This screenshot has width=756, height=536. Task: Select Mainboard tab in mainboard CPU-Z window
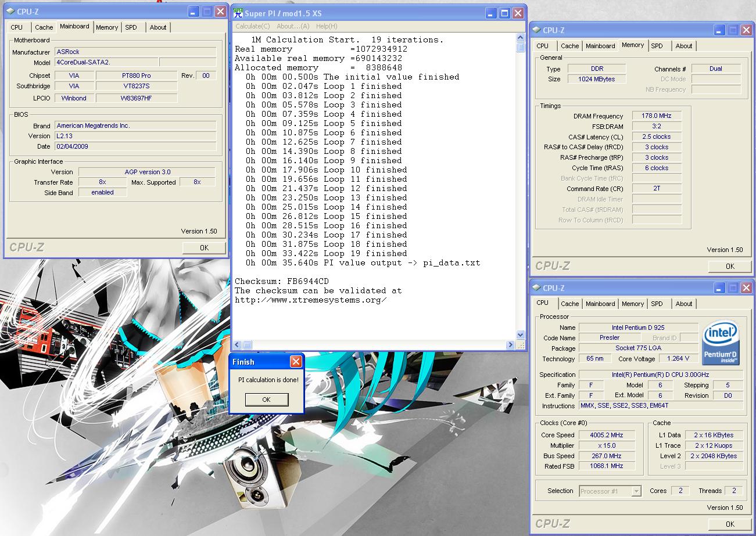click(74, 26)
